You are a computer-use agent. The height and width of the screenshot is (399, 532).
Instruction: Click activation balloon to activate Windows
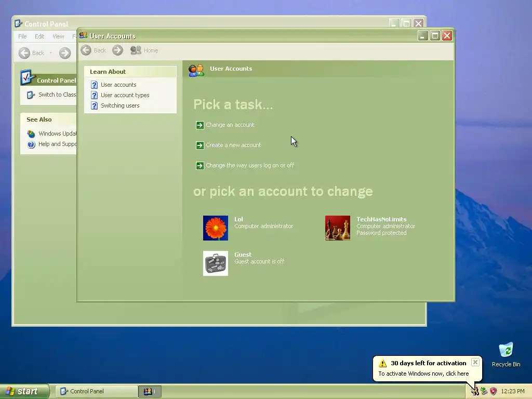coord(423,374)
